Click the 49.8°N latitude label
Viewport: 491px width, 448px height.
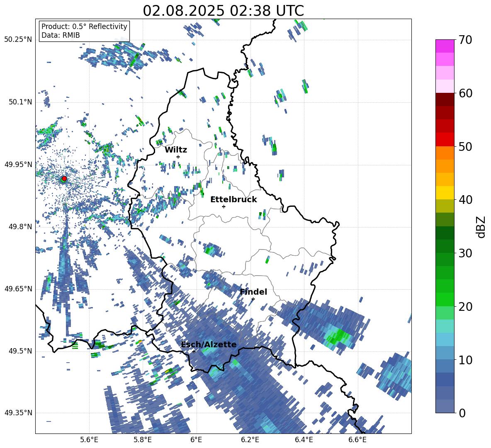coord(20,227)
